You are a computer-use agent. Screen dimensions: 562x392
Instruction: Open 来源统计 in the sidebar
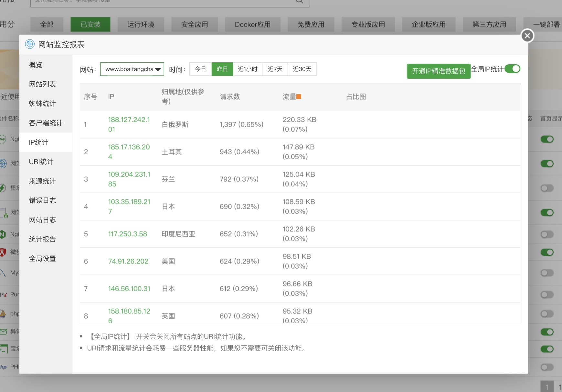click(x=46, y=181)
